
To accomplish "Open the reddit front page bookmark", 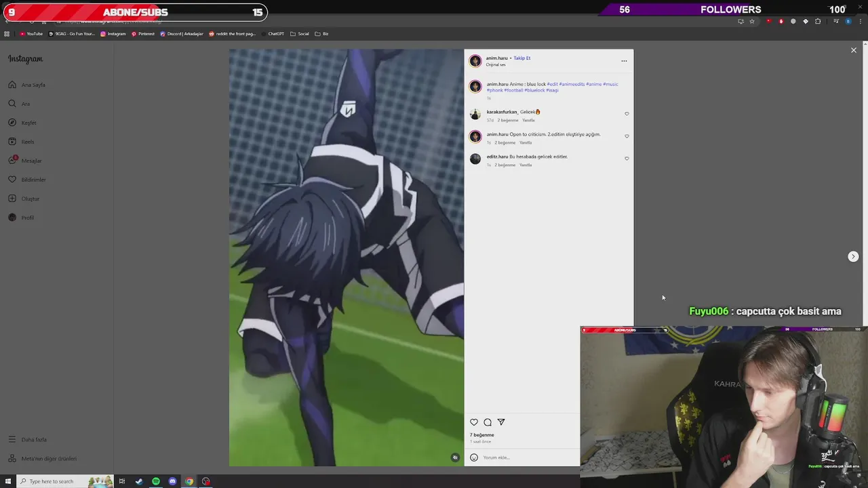I will pos(233,34).
